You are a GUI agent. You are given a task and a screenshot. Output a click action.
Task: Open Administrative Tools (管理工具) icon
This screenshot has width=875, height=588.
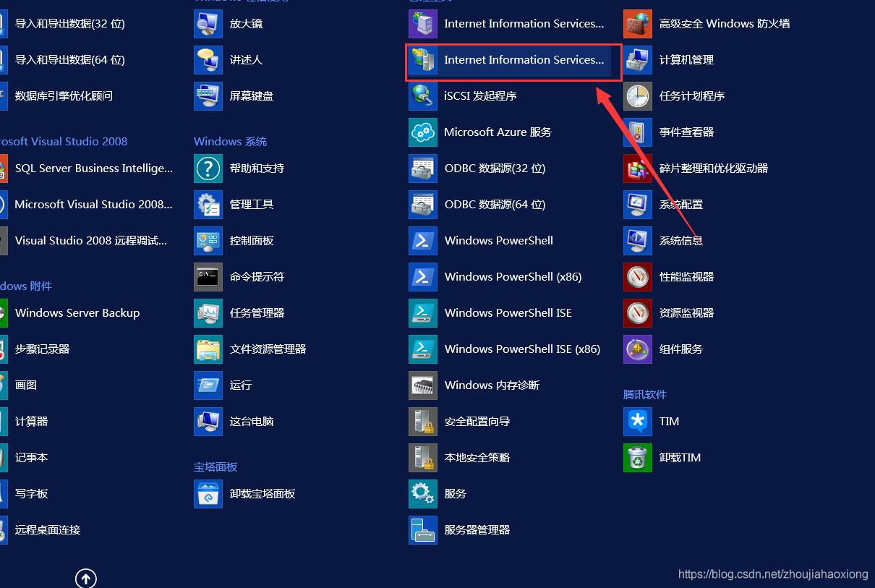(x=208, y=205)
